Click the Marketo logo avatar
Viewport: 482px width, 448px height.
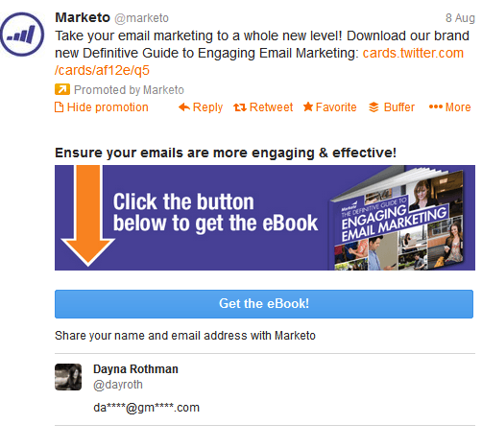tap(22, 35)
